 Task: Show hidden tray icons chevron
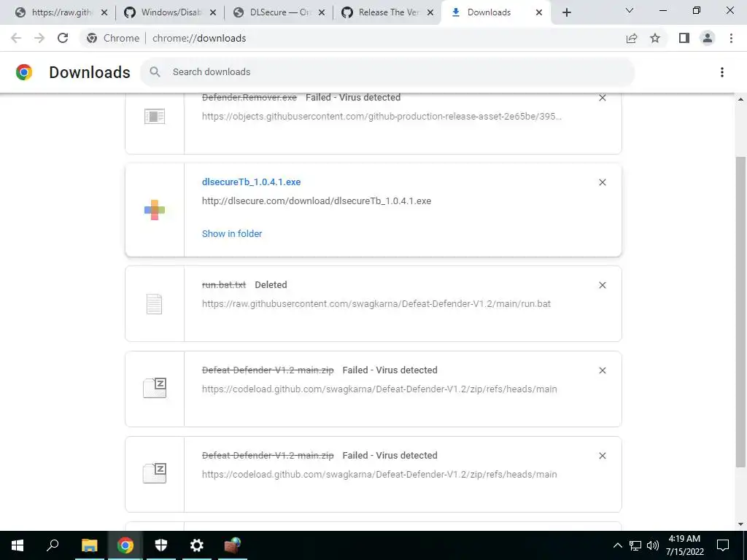click(617, 545)
